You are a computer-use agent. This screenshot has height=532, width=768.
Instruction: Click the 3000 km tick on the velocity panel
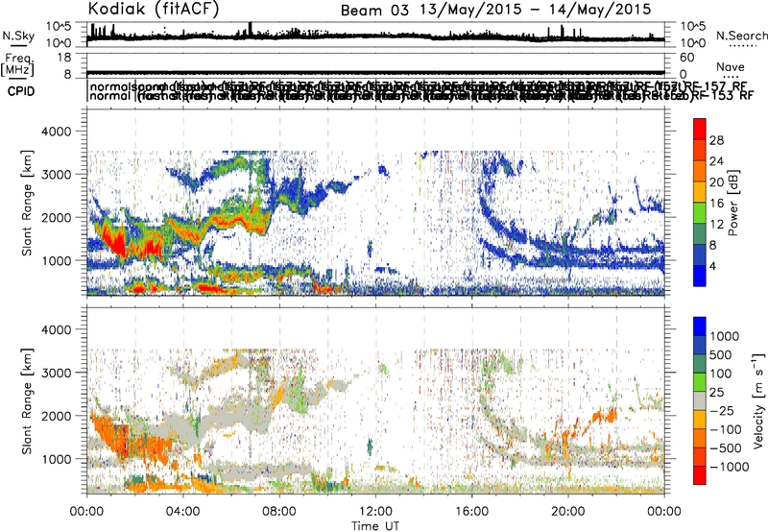(59, 373)
